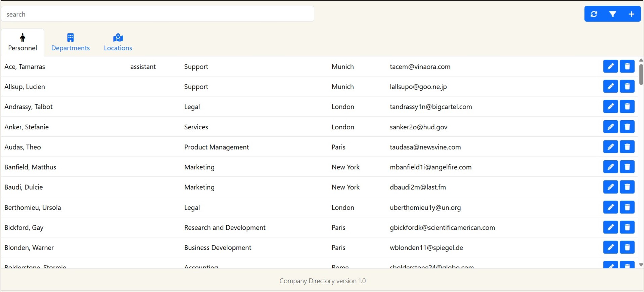Open the filter funnel icon
This screenshot has width=644, height=292.
pos(612,14)
